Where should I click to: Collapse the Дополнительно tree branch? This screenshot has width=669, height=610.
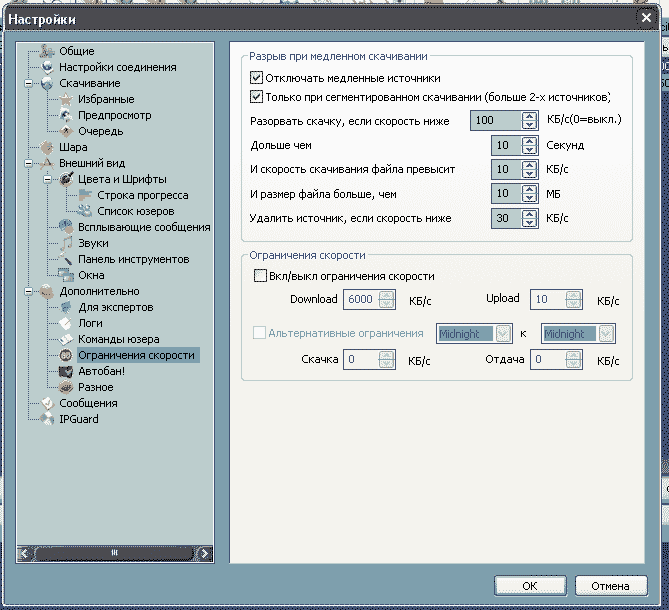28,292
